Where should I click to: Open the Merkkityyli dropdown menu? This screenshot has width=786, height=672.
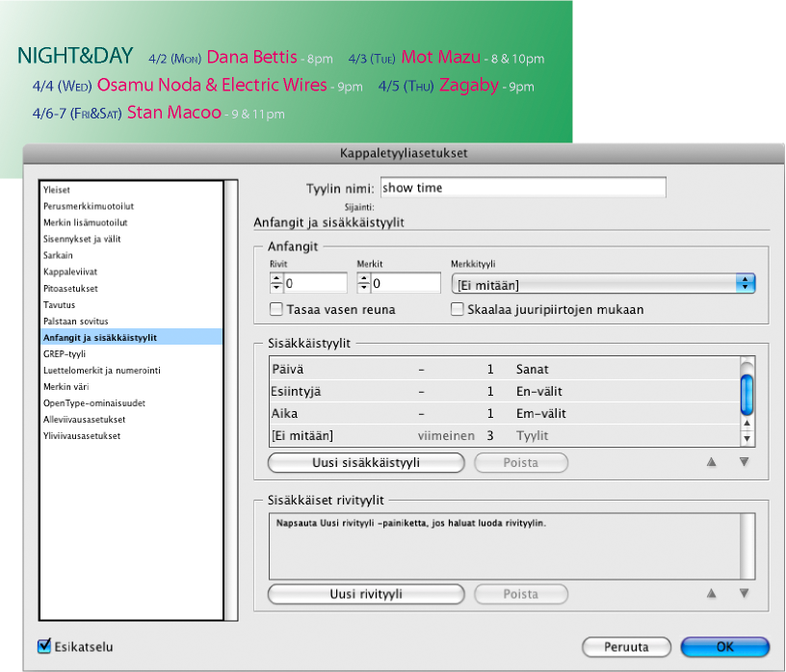[603, 283]
